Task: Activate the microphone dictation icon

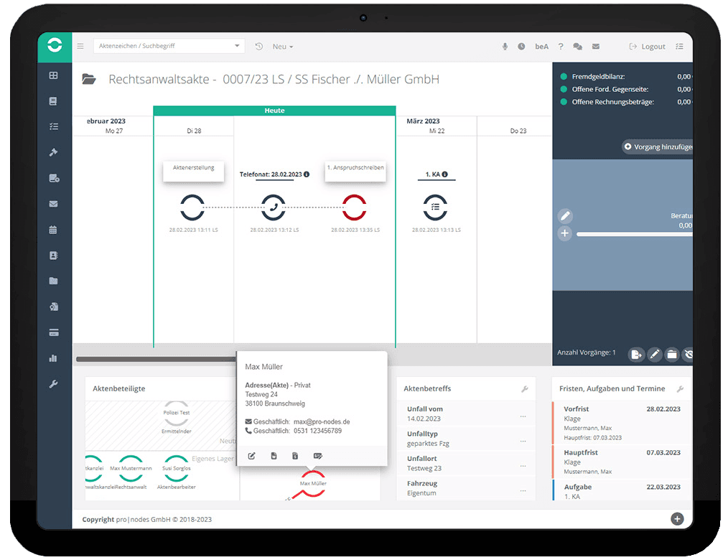Action: [x=505, y=47]
